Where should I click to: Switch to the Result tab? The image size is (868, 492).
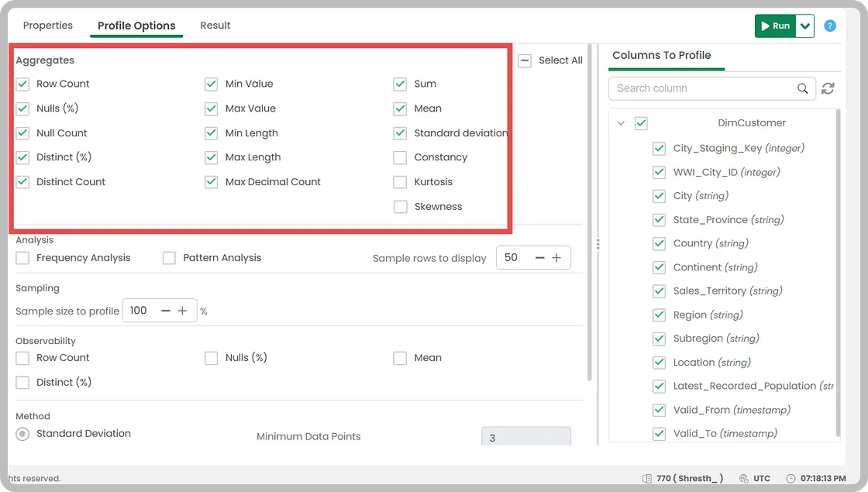click(215, 26)
